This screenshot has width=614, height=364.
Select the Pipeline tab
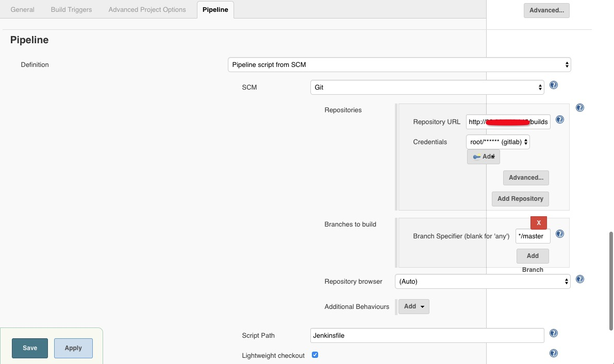[215, 10]
